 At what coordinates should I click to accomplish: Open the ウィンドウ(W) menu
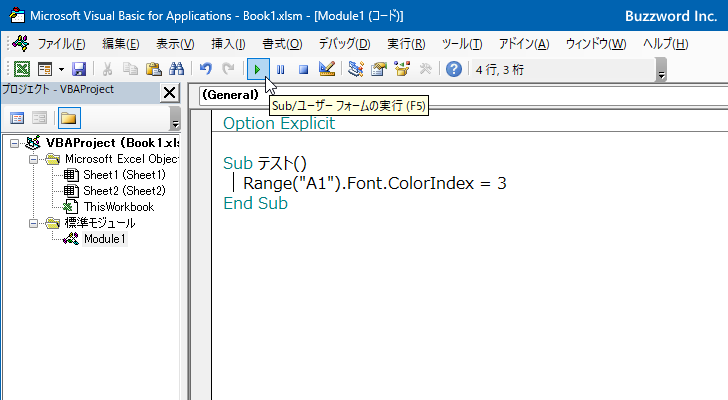click(596, 44)
